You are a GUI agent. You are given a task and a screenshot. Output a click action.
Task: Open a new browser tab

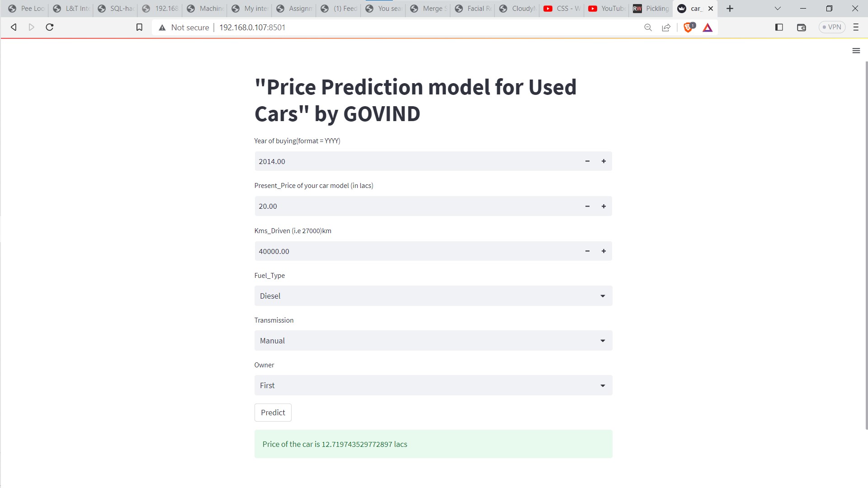coord(729,8)
